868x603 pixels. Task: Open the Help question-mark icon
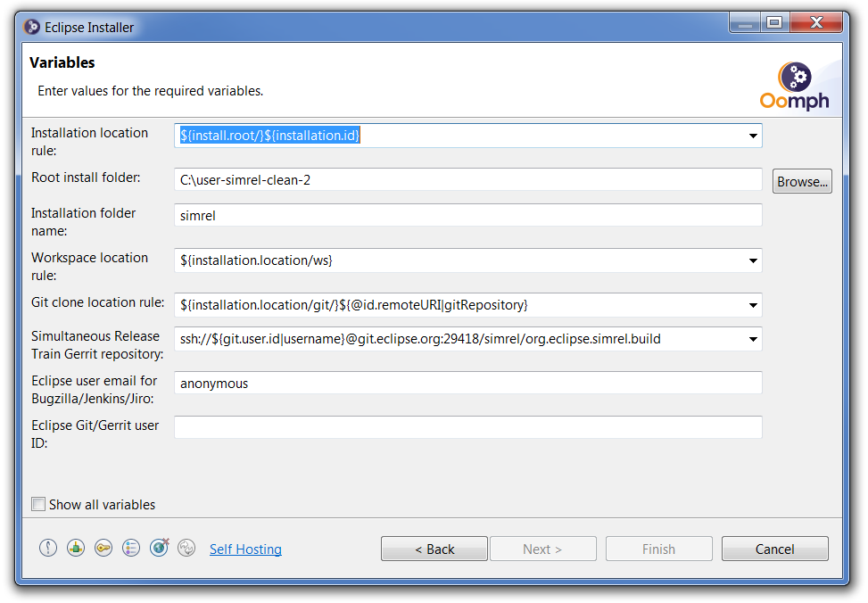coord(48,549)
